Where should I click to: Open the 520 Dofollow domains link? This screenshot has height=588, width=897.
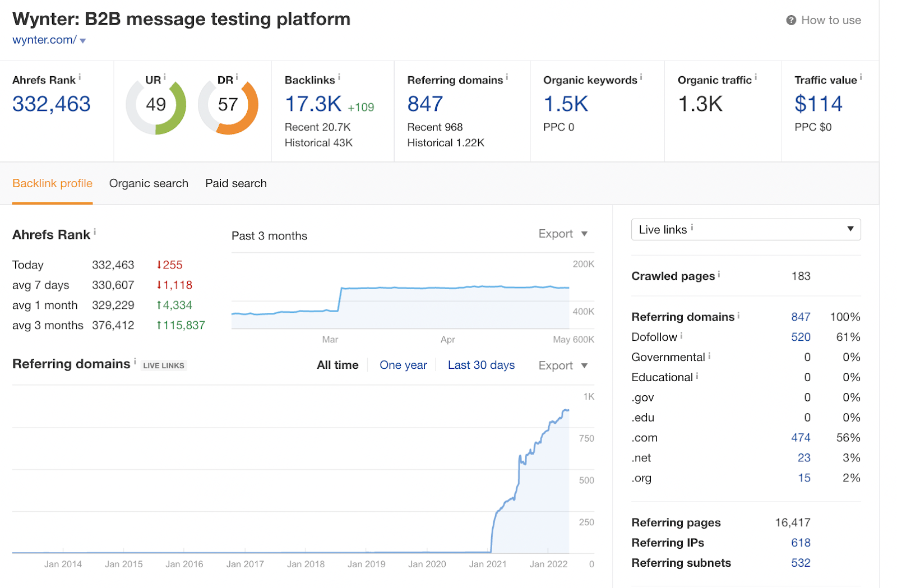(x=801, y=337)
